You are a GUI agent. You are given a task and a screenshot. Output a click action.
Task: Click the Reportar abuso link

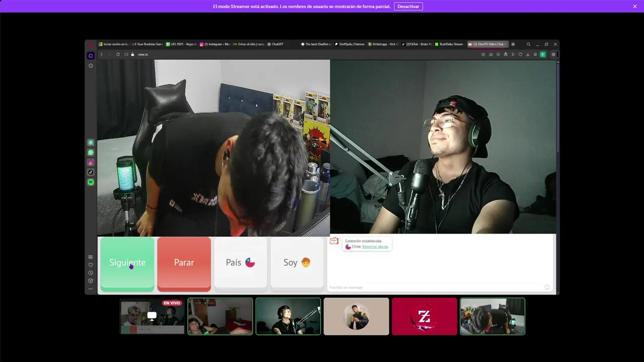(375, 247)
